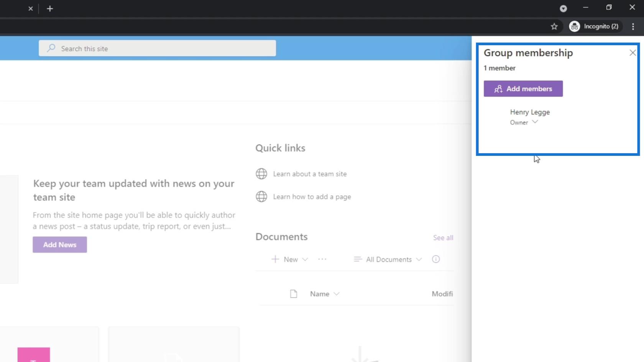Click the news headline Keep your team updated
The height and width of the screenshot is (362, 644).
(134, 190)
